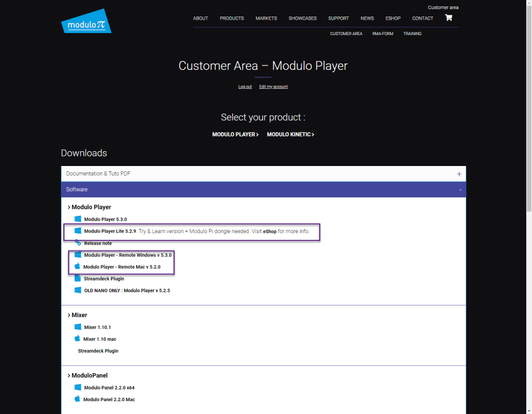532x414 pixels.
Task: Download Modulo Player 5.3.0
Action: (x=105, y=219)
